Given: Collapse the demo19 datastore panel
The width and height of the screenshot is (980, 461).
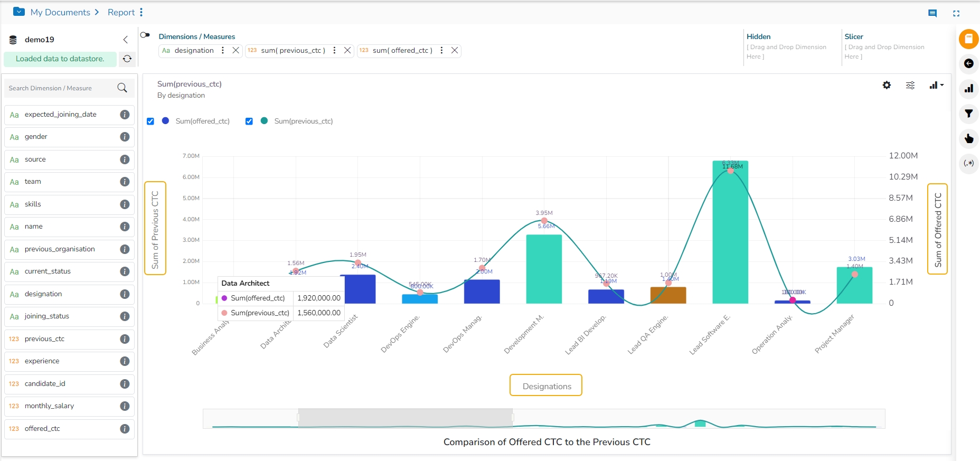Looking at the screenshot, I should (x=125, y=40).
